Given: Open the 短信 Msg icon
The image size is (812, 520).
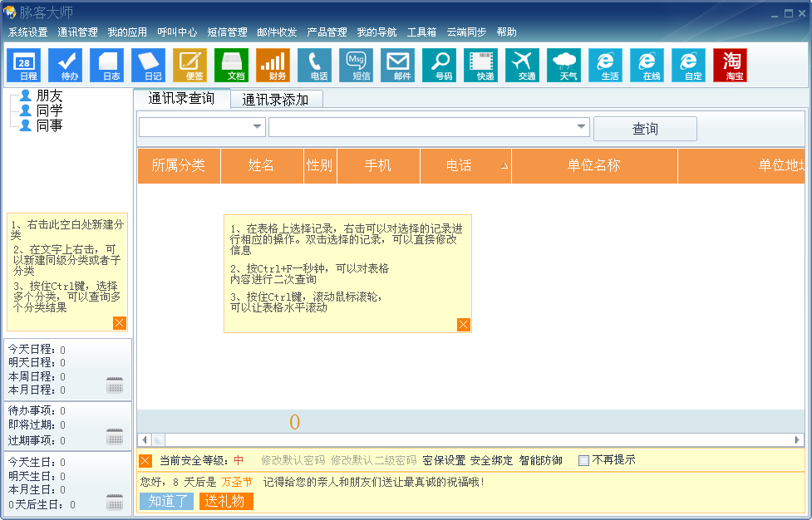Looking at the screenshot, I should (357, 65).
